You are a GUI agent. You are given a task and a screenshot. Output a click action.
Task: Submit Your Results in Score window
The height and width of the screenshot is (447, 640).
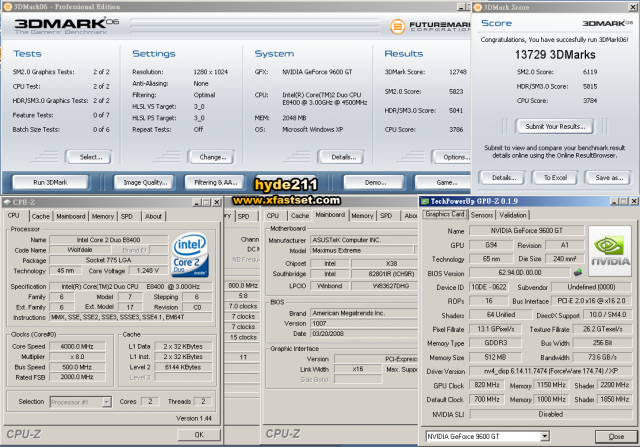click(x=555, y=127)
